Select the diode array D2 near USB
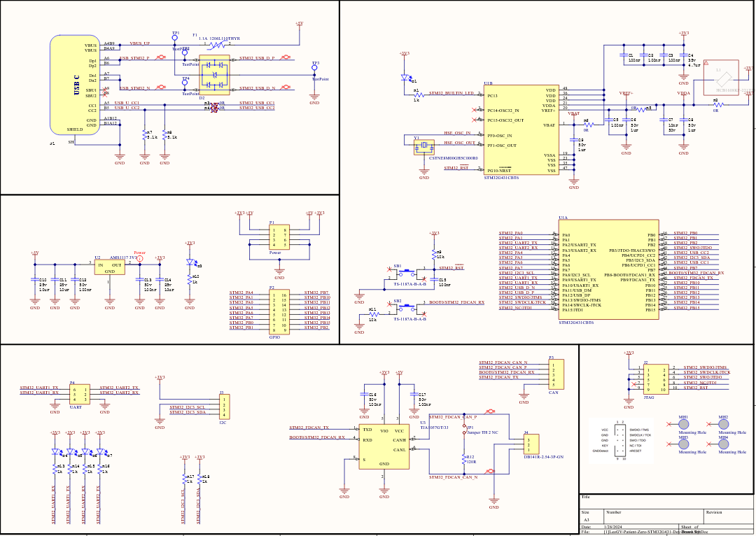This screenshot has height=536, width=756. click(x=213, y=76)
